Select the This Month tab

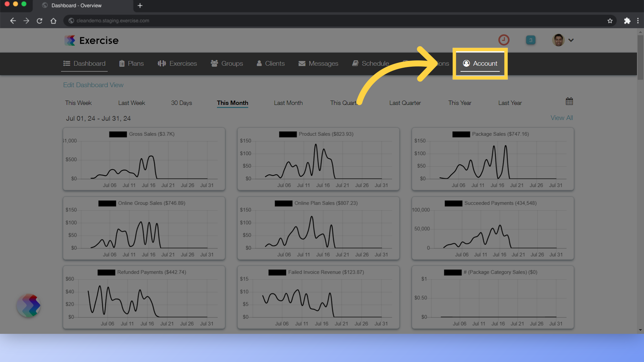click(233, 103)
